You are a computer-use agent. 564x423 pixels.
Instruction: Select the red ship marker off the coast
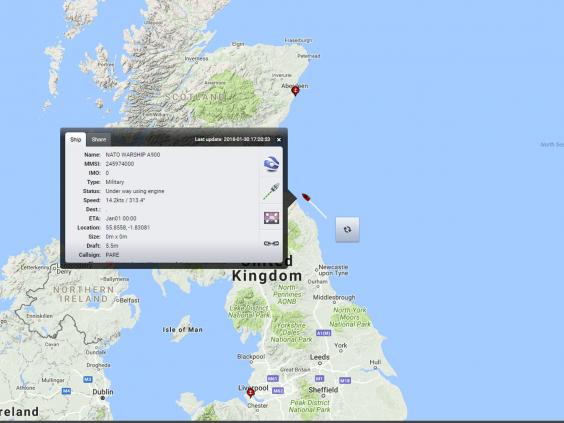tap(306, 197)
